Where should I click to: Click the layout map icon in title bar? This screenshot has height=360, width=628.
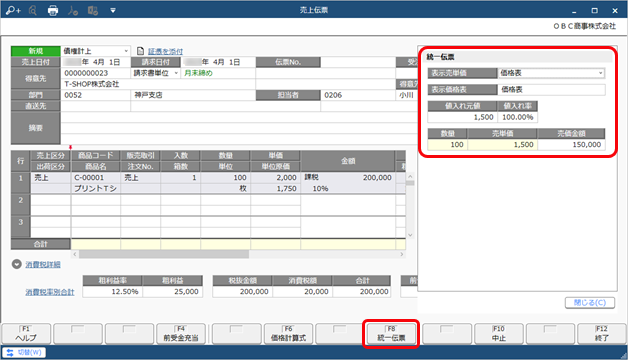93,10
